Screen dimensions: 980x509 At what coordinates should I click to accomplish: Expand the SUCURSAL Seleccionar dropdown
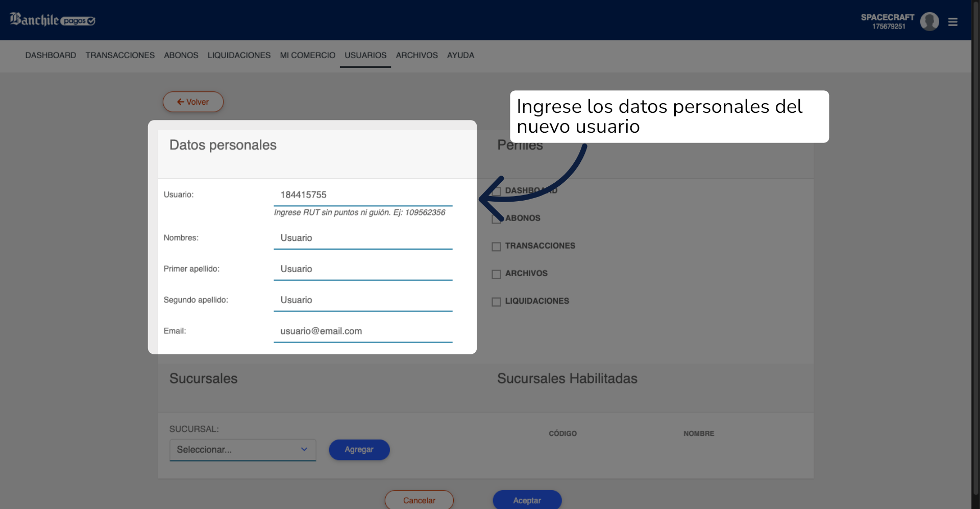coord(242,450)
